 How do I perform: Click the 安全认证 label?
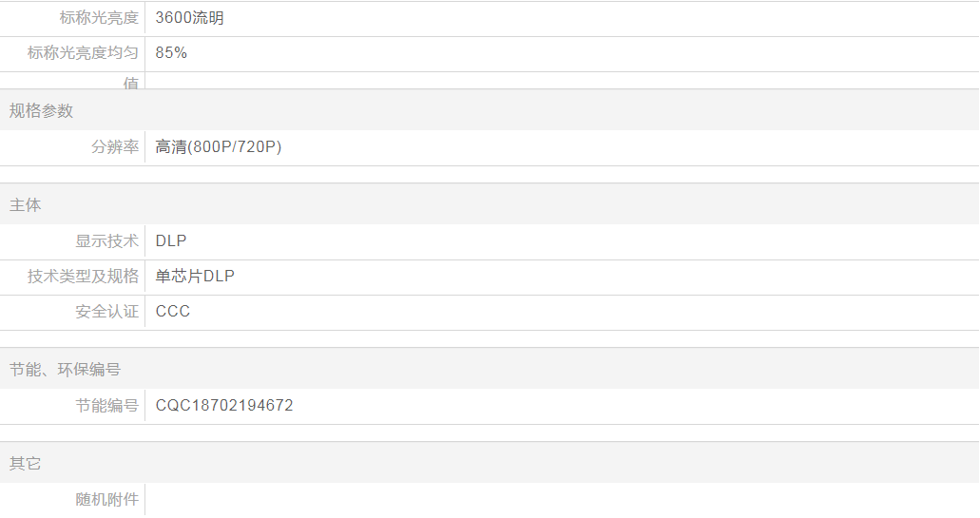[107, 312]
